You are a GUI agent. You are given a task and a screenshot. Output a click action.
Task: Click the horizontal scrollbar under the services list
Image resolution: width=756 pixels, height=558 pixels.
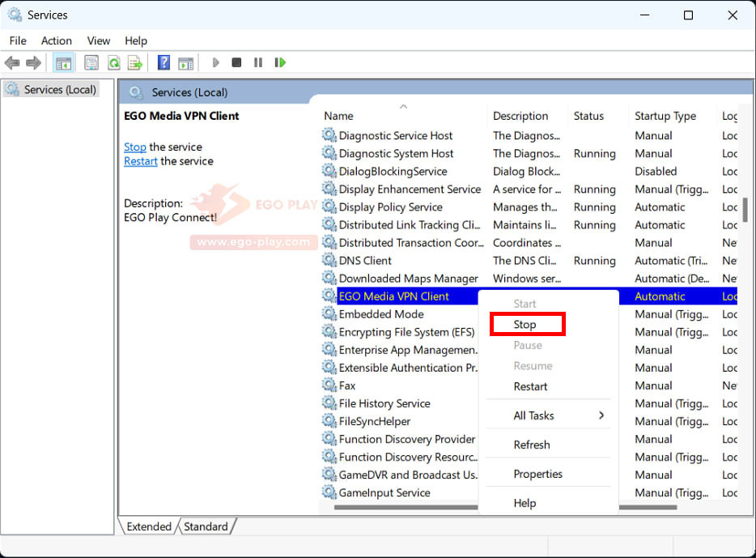click(x=505, y=507)
